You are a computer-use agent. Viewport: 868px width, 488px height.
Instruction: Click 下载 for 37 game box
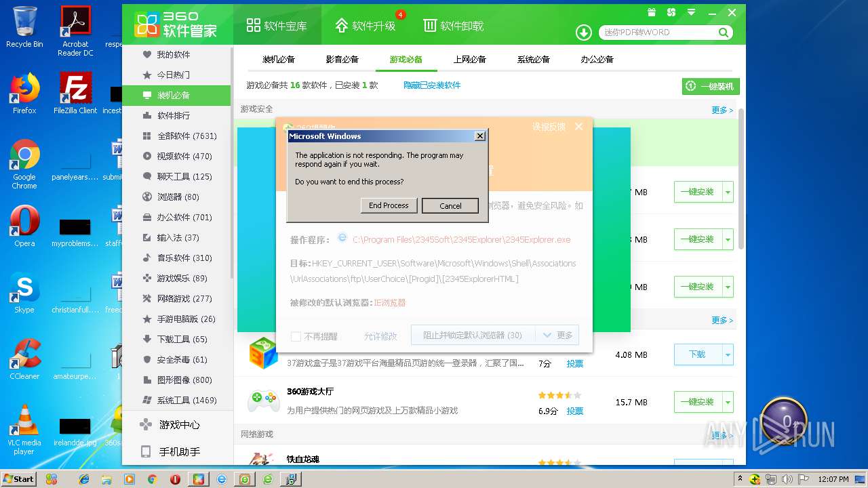697,354
